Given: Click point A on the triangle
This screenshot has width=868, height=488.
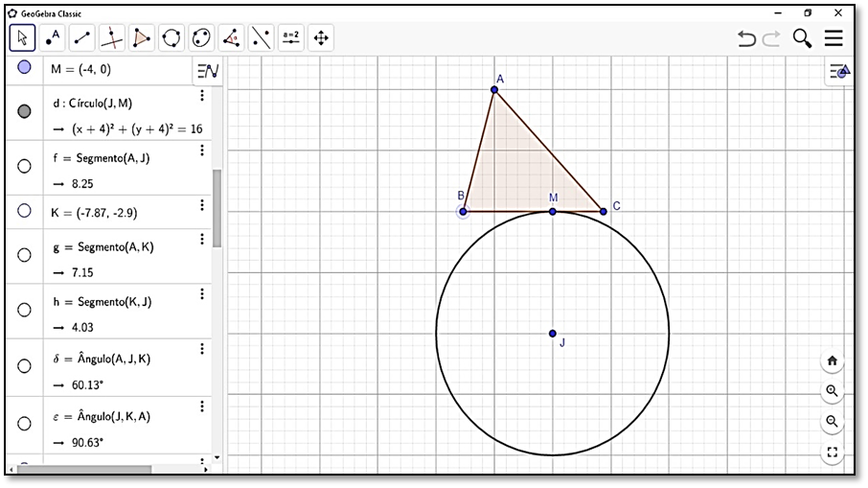Looking at the screenshot, I should 494,90.
